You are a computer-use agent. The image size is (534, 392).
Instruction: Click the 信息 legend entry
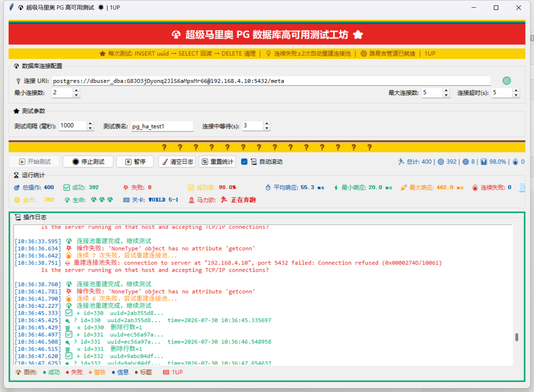pos(120,372)
